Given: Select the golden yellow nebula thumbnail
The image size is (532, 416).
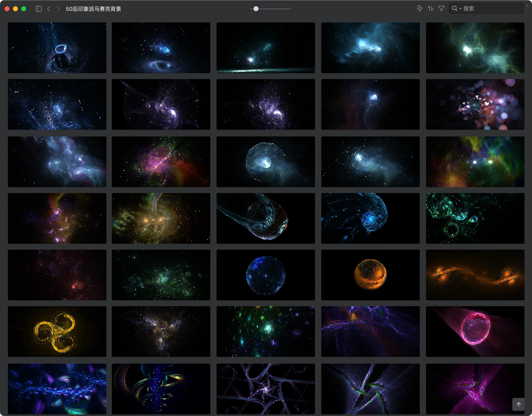Looking at the screenshot, I should point(161,218).
